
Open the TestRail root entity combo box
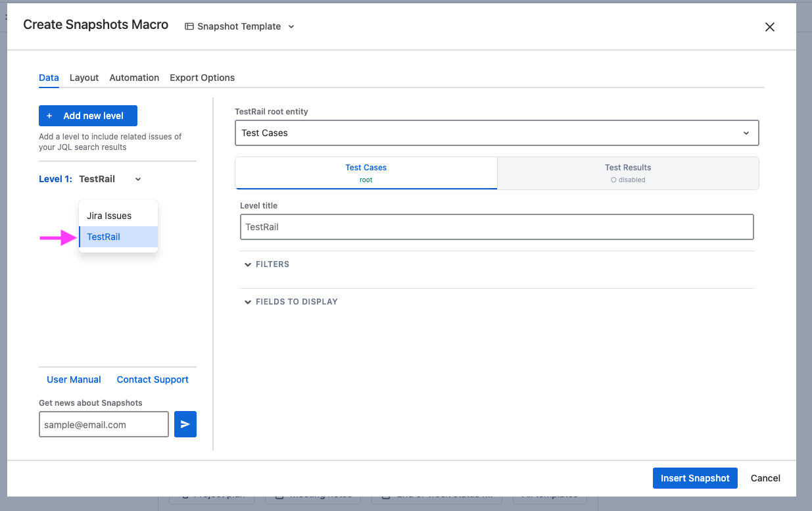point(496,133)
